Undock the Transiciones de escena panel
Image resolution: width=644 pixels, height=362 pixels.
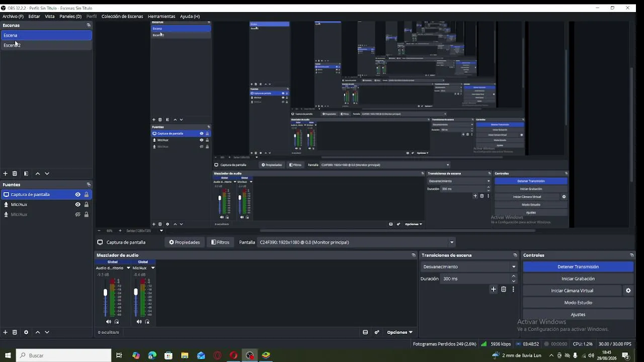point(515,255)
